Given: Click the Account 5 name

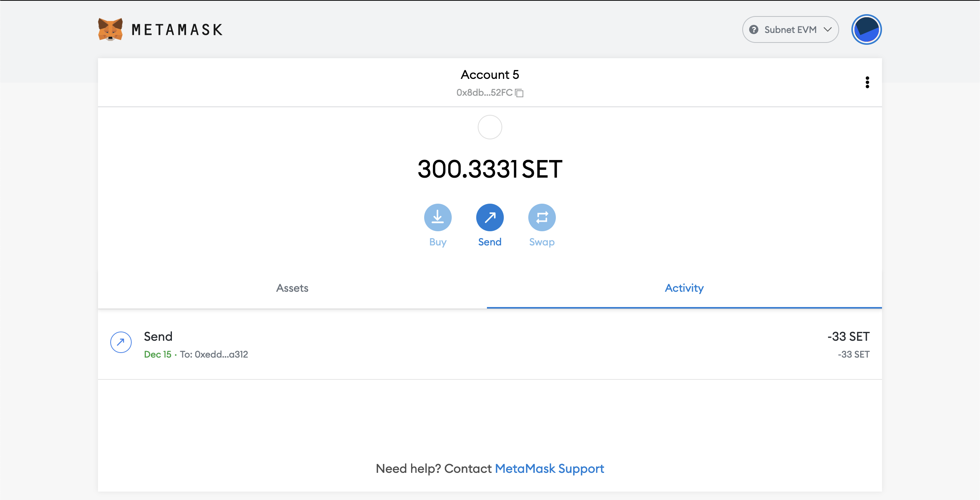Looking at the screenshot, I should click(490, 75).
